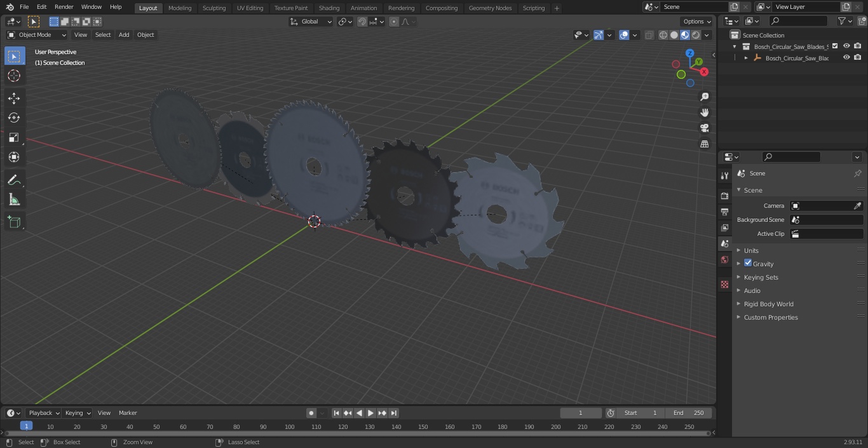
Task: Switch viewport to solid shading
Action: [674, 35]
